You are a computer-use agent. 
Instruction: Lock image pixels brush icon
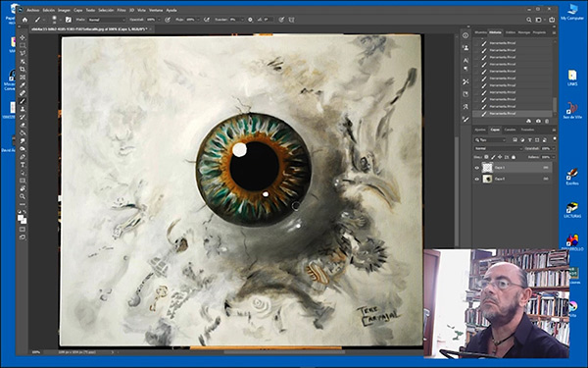(x=493, y=157)
